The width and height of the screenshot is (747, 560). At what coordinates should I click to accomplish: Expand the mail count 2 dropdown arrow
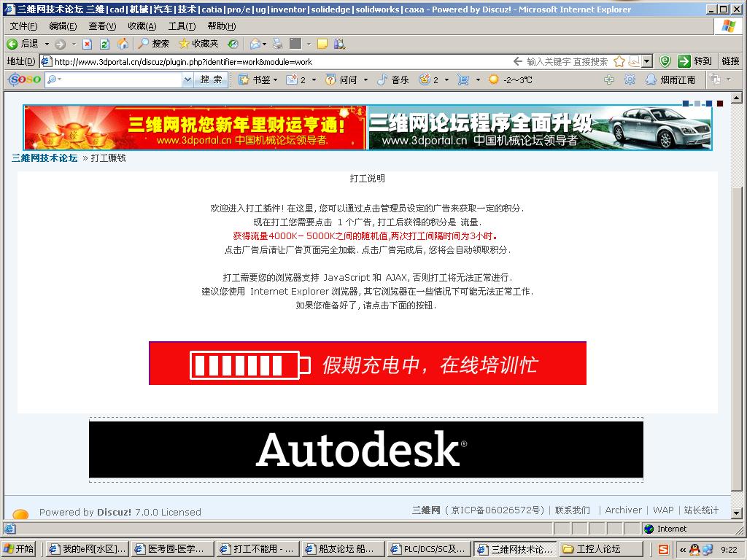314,79
